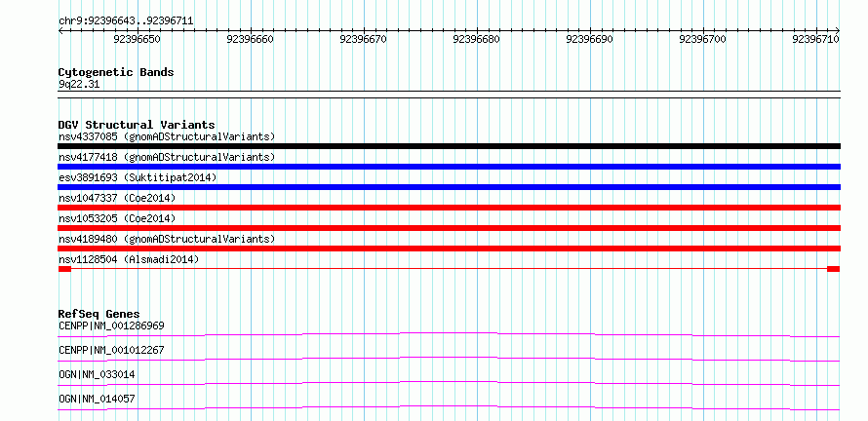Click ruler tick label 92396680

[x=476, y=40]
